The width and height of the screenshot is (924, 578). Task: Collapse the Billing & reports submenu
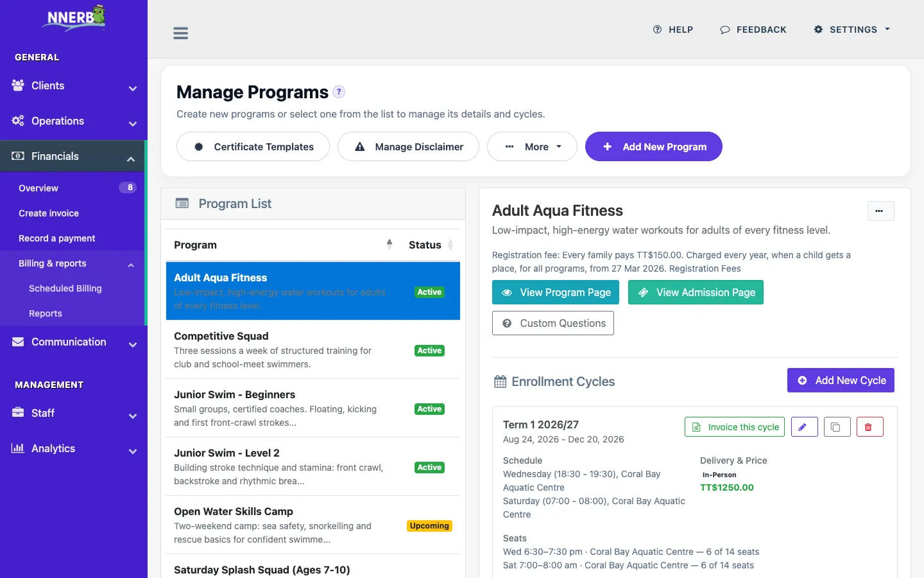(72, 263)
